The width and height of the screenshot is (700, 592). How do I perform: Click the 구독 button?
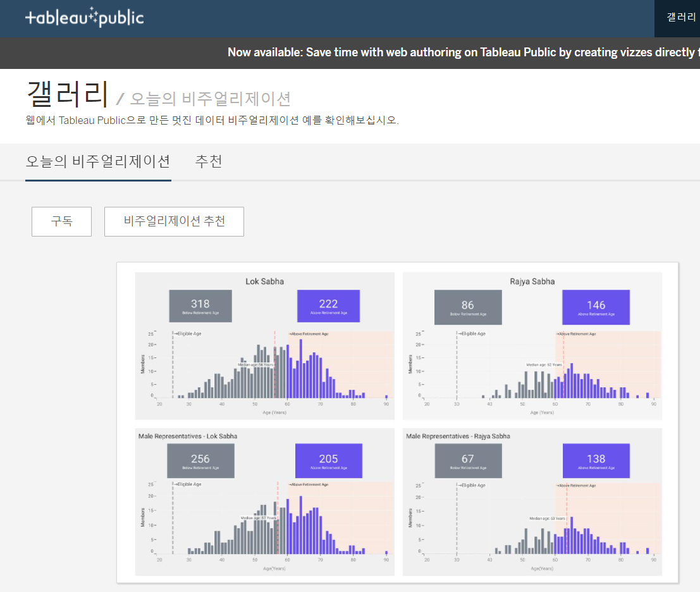(x=61, y=221)
